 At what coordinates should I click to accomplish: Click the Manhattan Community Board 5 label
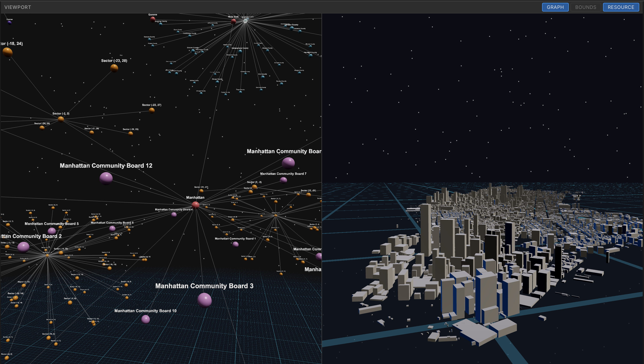tap(52, 224)
